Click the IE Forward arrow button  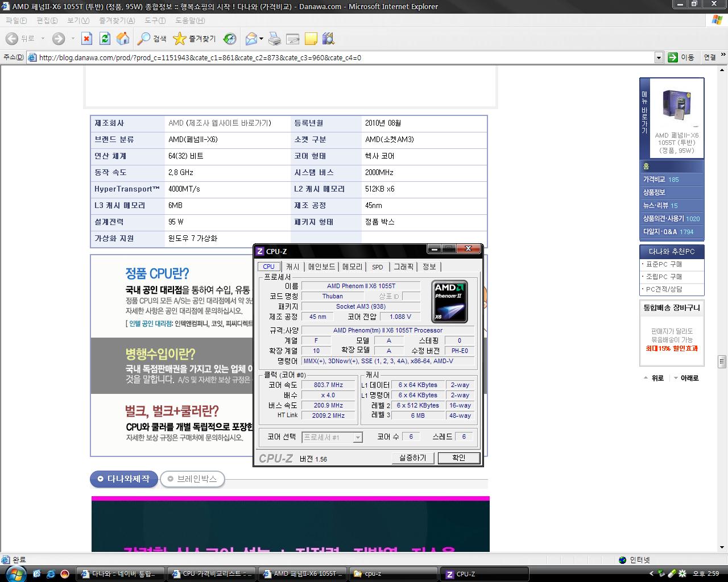coord(58,39)
